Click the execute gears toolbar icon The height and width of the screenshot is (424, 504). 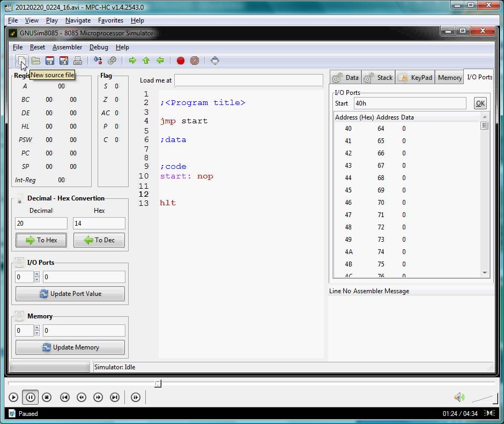click(112, 61)
